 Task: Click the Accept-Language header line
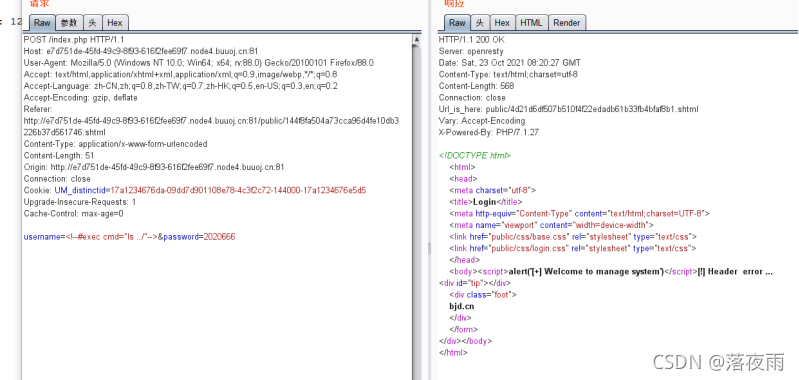180,86
